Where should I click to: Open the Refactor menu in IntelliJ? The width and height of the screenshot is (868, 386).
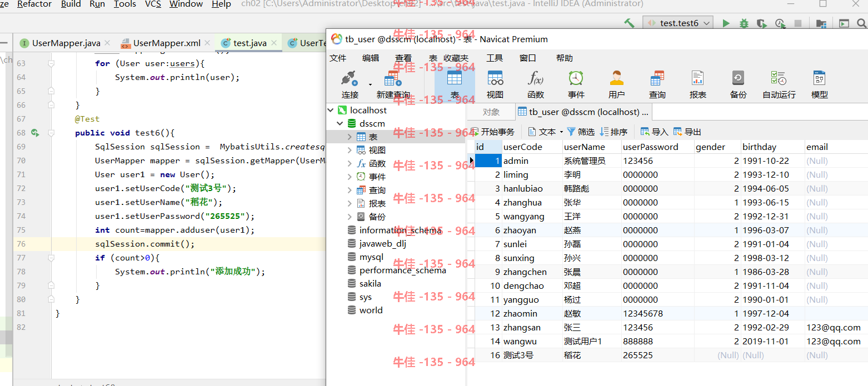[x=34, y=4]
